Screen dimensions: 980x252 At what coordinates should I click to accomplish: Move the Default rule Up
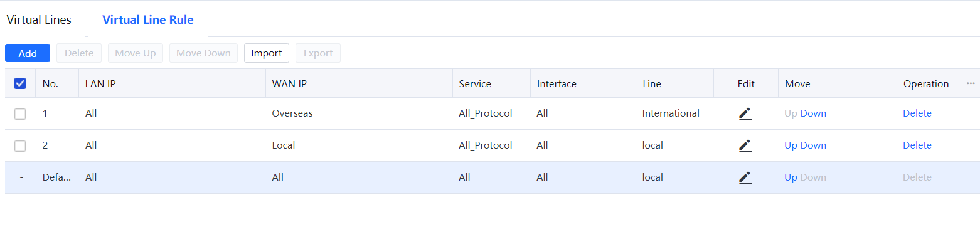tap(791, 177)
